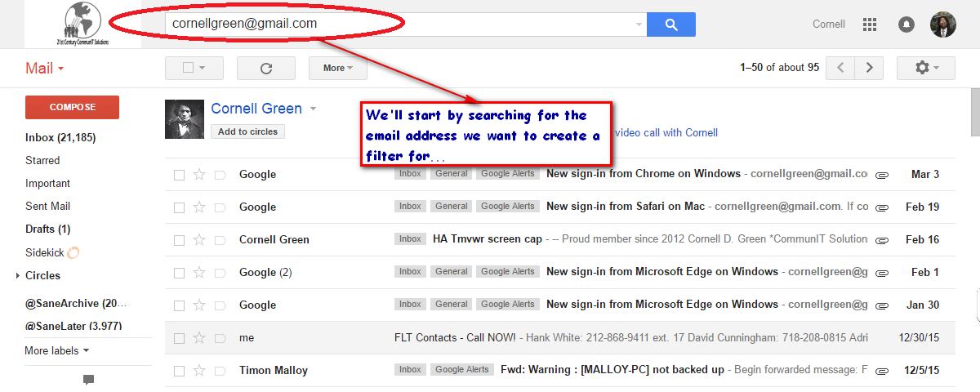The height and width of the screenshot is (392, 980).
Task: Click Google Alerts label on Feb 1 message
Action: coord(508,272)
